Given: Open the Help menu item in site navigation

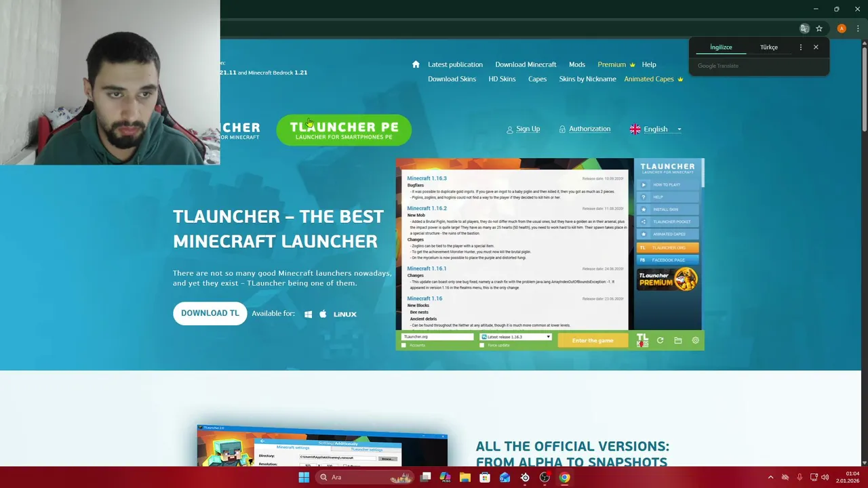Looking at the screenshot, I should pos(649,64).
